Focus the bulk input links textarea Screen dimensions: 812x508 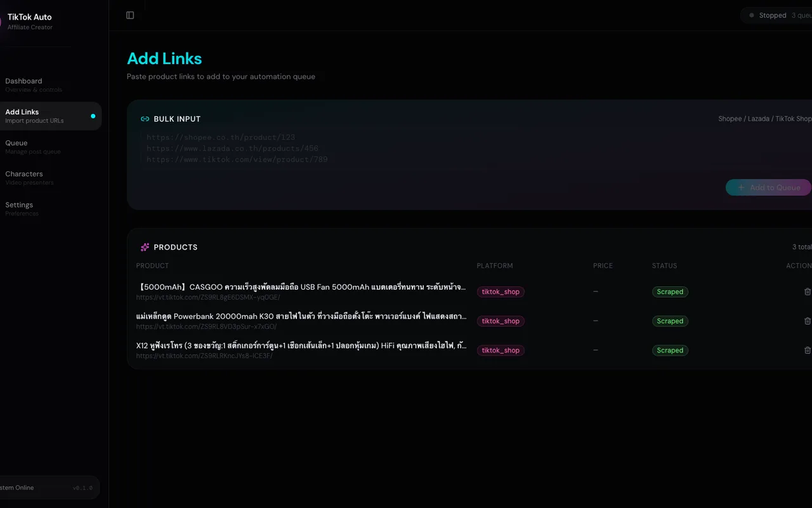pos(475,149)
